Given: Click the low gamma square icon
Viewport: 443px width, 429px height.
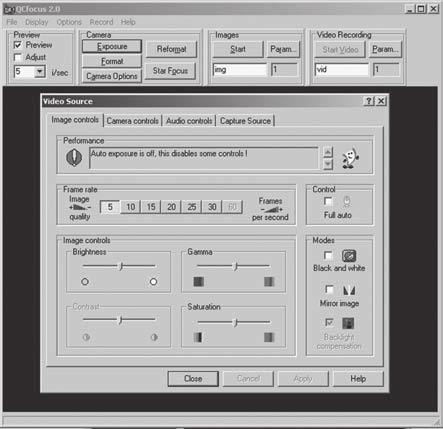Looking at the screenshot, I should tap(199, 282).
